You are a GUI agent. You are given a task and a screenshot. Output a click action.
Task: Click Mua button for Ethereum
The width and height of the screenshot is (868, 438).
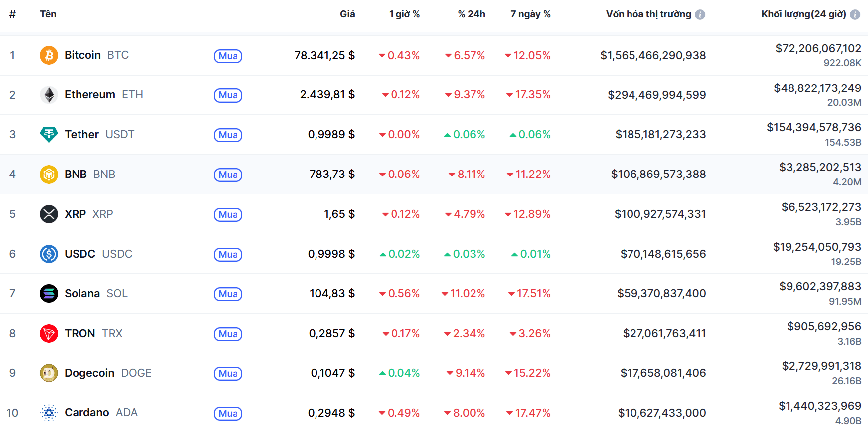point(228,95)
